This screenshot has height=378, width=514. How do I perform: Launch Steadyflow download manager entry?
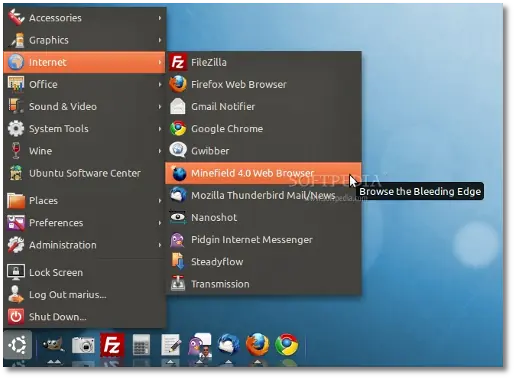[263, 262]
